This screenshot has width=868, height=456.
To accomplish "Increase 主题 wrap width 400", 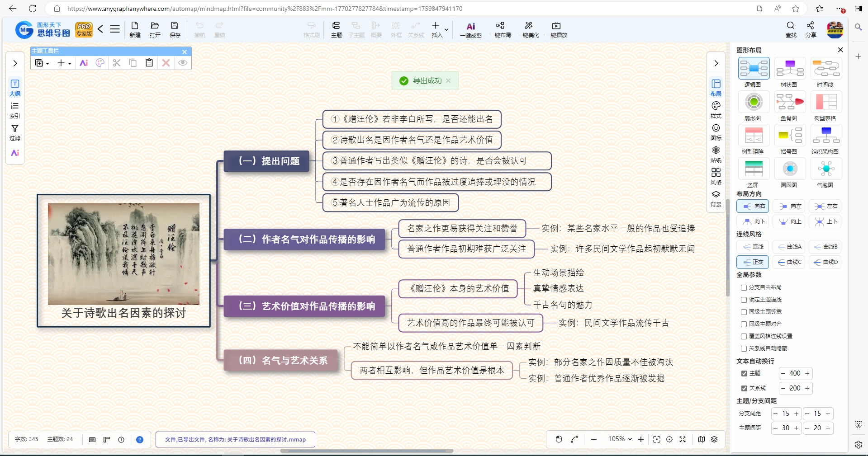I will 807,373.
